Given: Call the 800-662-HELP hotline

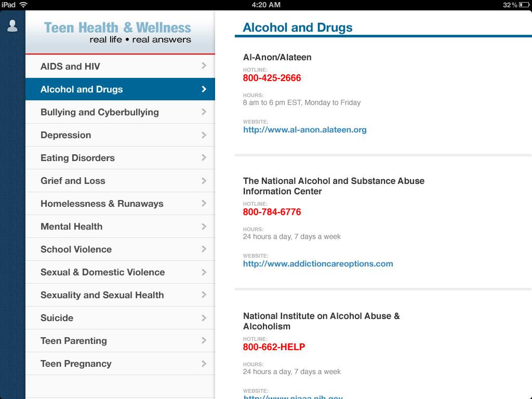Looking at the screenshot, I should click(274, 347).
